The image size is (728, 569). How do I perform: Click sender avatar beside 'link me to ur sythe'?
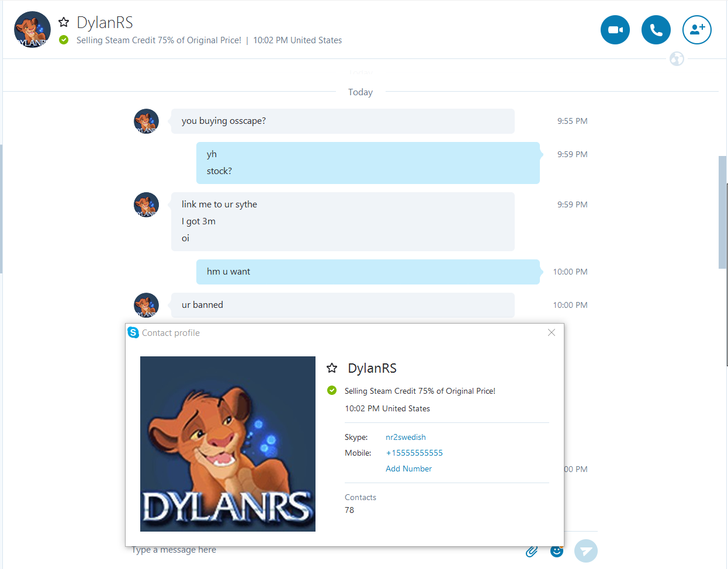point(146,204)
